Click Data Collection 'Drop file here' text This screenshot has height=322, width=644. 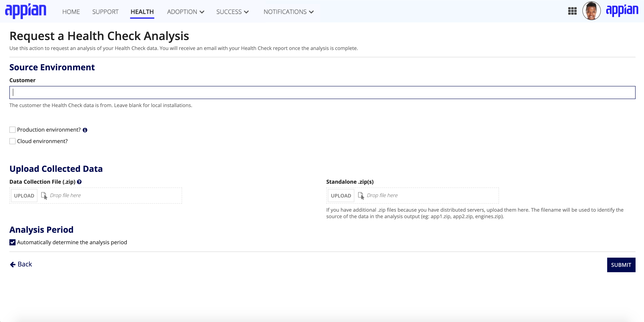[x=65, y=195]
